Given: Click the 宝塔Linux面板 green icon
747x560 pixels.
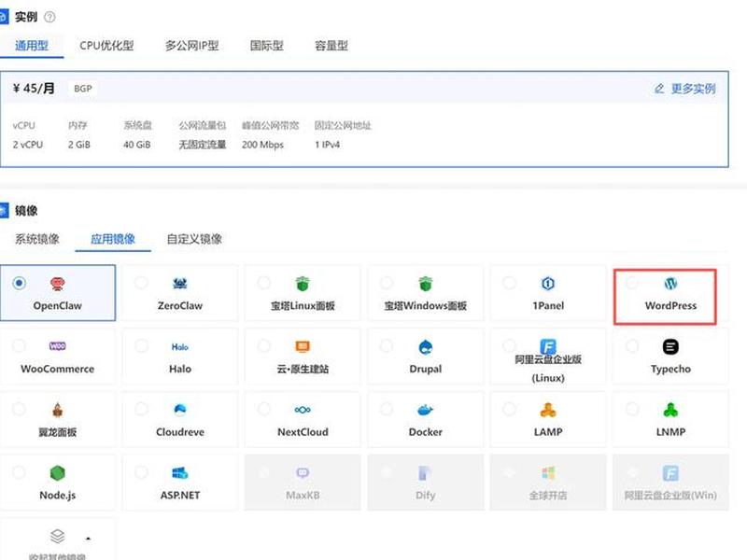Looking at the screenshot, I should point(303,284).
